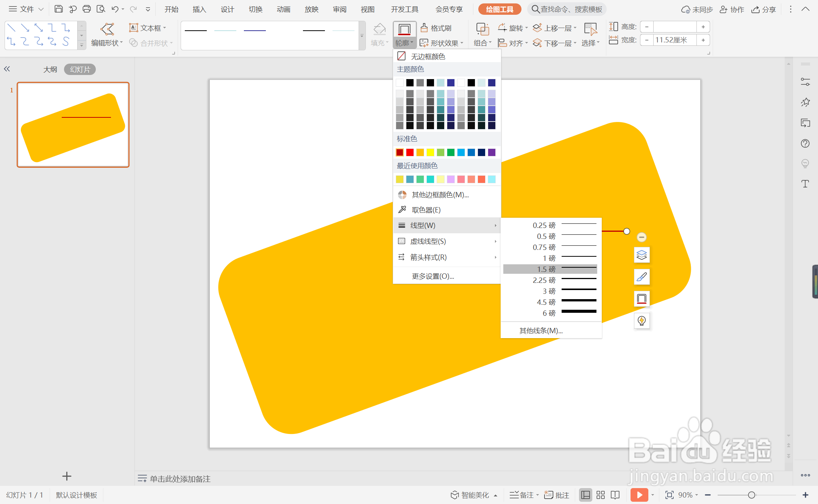Switch to slide sorter grid view

click(601, 495)
